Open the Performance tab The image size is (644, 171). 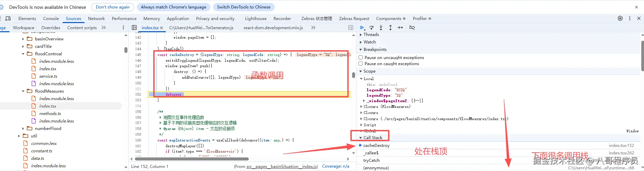(x=124, y=18)
